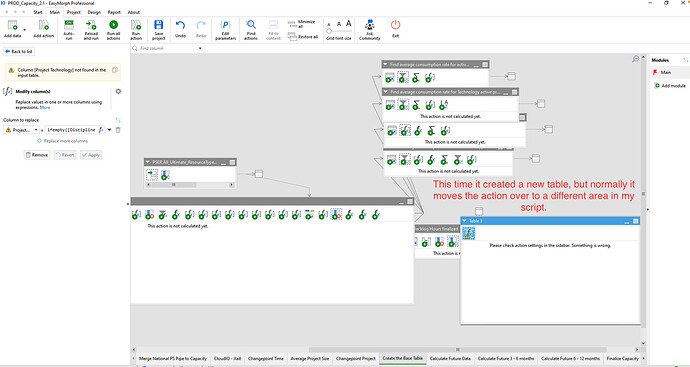The image size is (690, 367).
Task: Open the About ribbon tab
Action: pos(134,12)
